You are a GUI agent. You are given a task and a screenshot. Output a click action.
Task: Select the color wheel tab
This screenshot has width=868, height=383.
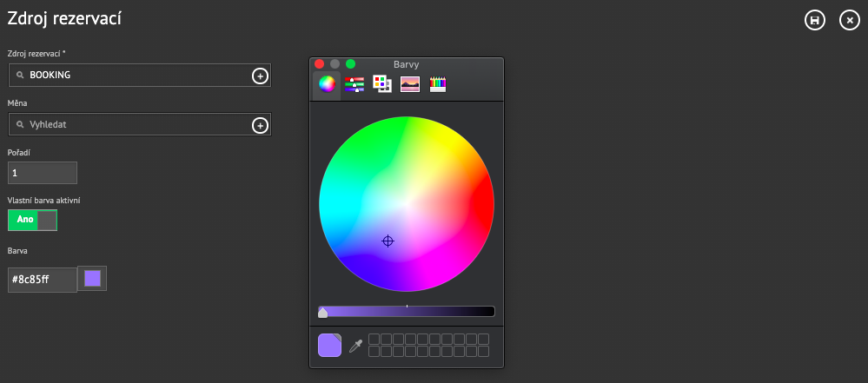(x=328, y=84)
